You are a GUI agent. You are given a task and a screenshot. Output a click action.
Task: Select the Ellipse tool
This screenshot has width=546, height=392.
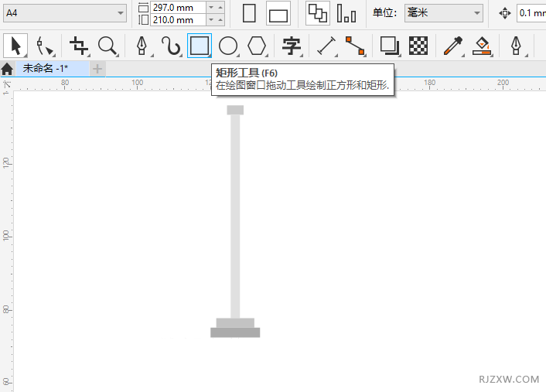pyautogui.click(x=228, y=46)
